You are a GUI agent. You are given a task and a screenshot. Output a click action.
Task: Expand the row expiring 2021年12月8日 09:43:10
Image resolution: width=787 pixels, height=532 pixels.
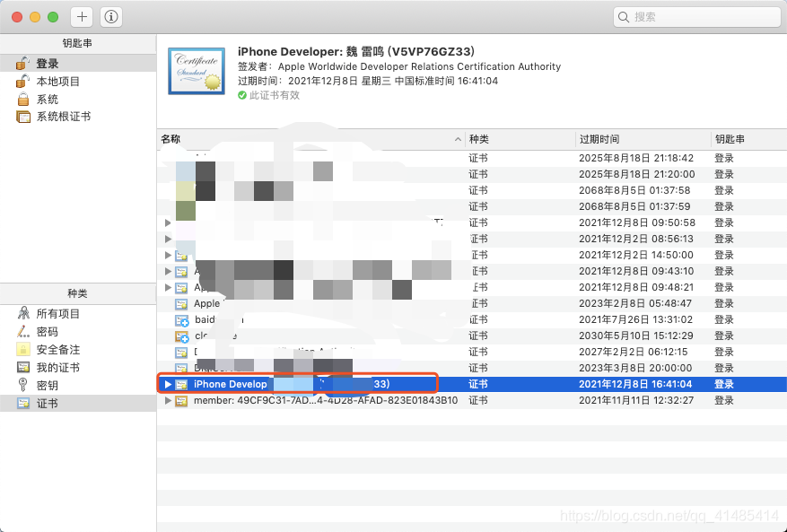click(168, 271)
